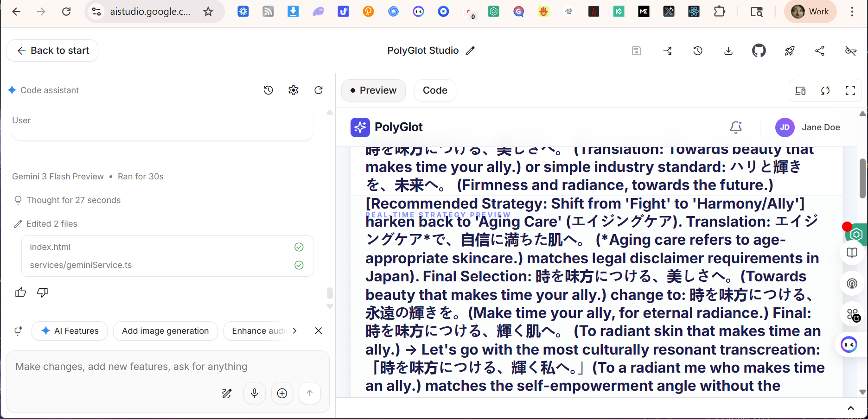868x419 pixels.
Task: Click the remix arrows icon in the header
Action: pyautogui.click(x=667, y=51)
